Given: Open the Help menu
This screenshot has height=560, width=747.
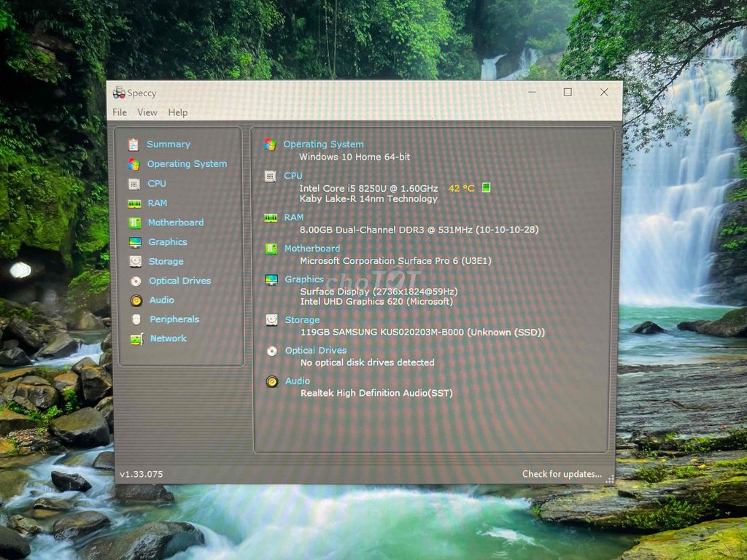Looking at the screenshot, I should pos(178,112).
